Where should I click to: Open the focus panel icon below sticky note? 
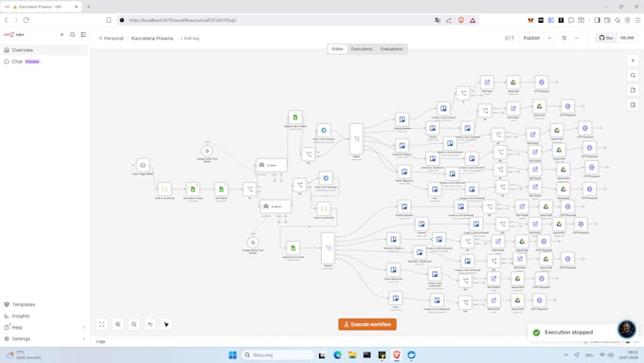[633, 105]
